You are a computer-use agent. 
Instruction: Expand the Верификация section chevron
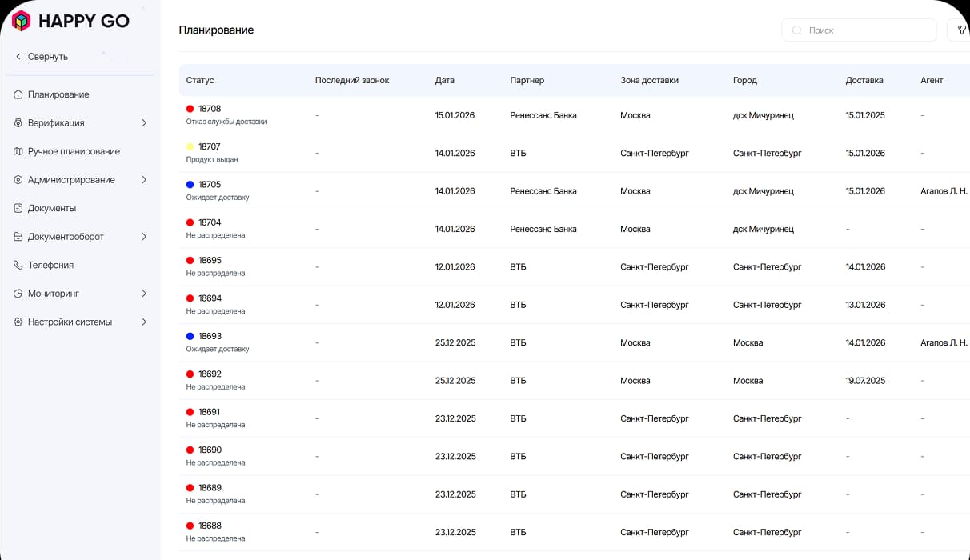pyautogui.click(x=145, y=122)
